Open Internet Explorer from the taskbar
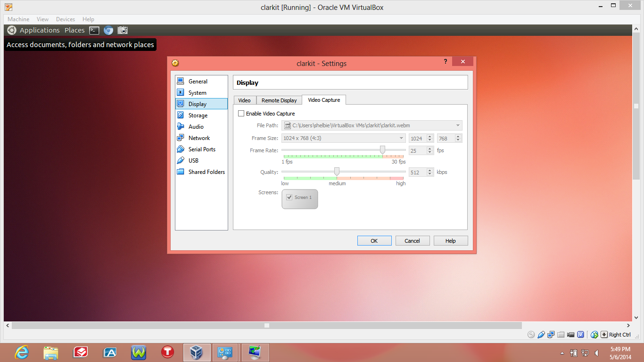Screen dimensions: 644x362 click(22, 352)
